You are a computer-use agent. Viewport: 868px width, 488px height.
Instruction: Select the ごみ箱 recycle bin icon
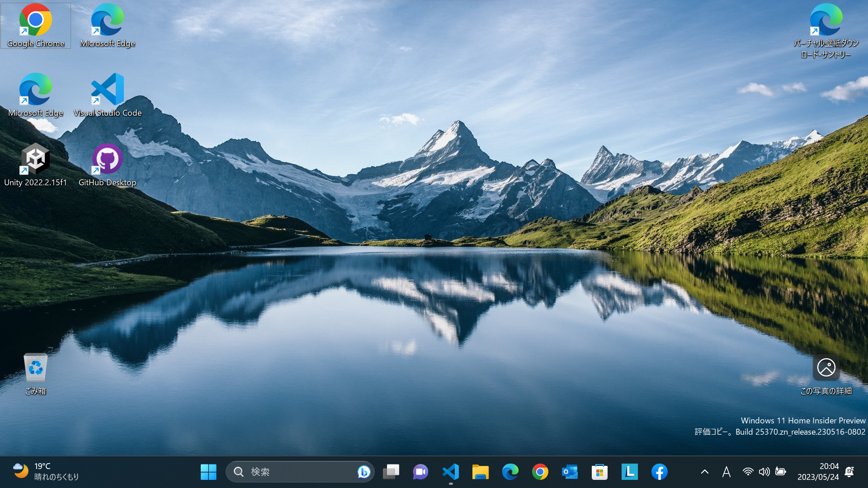click(x=35, y=374)
